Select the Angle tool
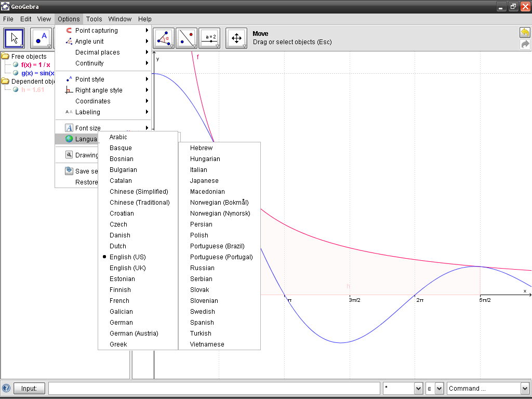The image size is (532, 399). [164, 38]
